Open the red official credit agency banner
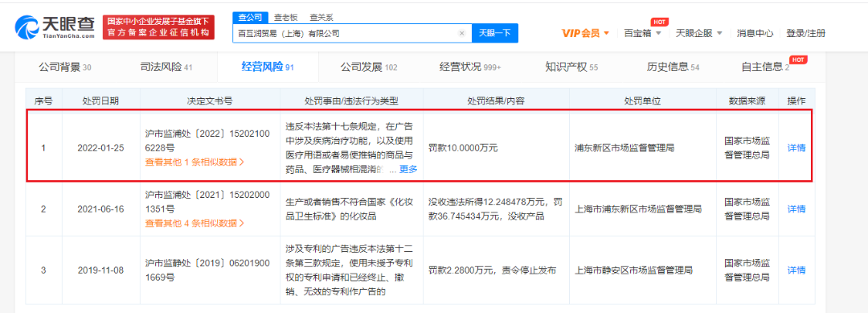868x313 pixels. pyautogui.click(x=158, y=27)
